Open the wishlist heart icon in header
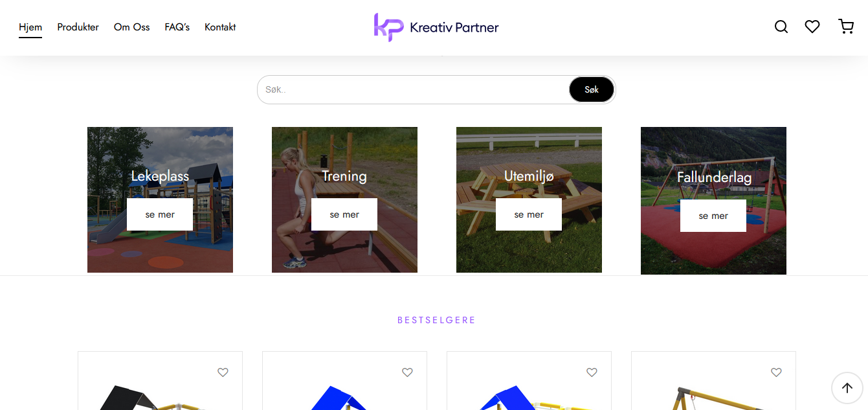This screenshot has width=868, height=410. (812, 27)
